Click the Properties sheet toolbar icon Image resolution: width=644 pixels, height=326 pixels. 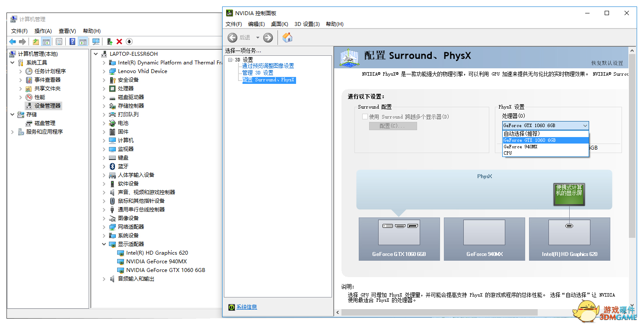[59, 42]
